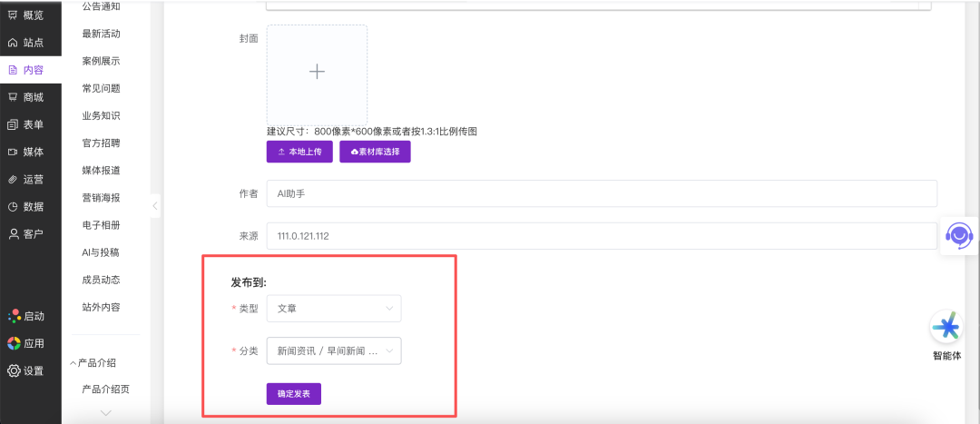Click the 本地上传 upload button
Screen dimensions: 980x424
click(299, 152)
